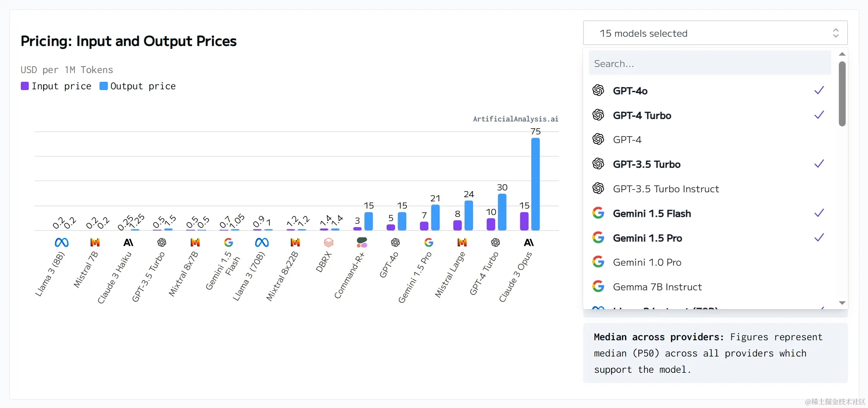
Task: Click the OpenAI logo above GPT-3.5 Turbo axis label
Action: pos(162,242)
